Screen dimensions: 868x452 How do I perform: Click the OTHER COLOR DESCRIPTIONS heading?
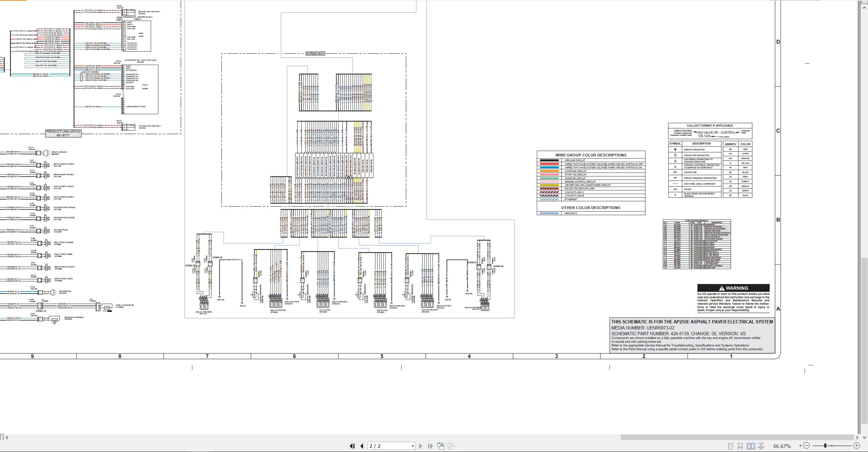[591, 208]
